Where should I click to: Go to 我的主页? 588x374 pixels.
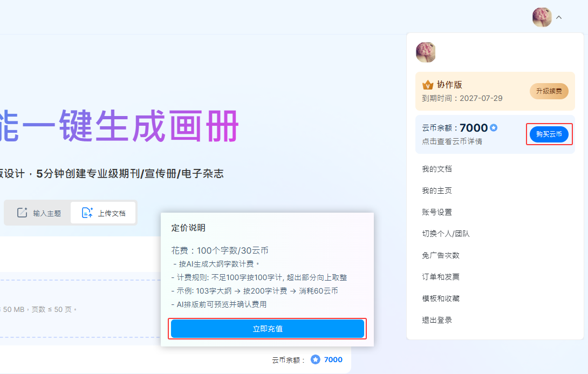(437, 191)
